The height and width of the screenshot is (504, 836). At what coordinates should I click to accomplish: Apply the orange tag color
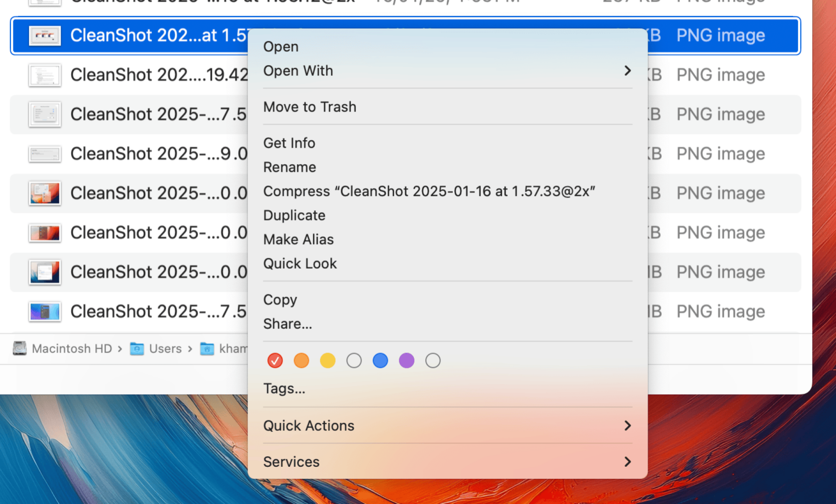click(x=301, y=361)
